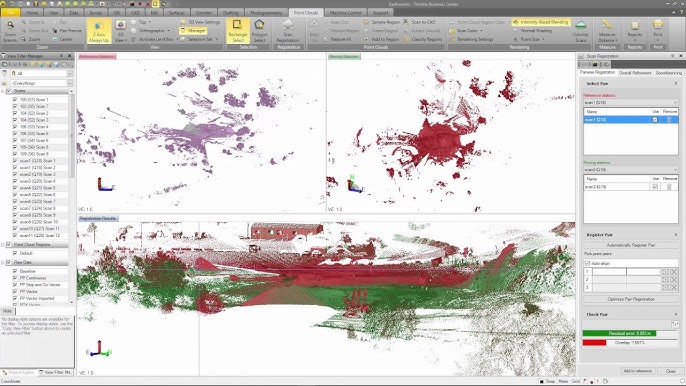Open the Reports ribbon button

tap(634, 30)
